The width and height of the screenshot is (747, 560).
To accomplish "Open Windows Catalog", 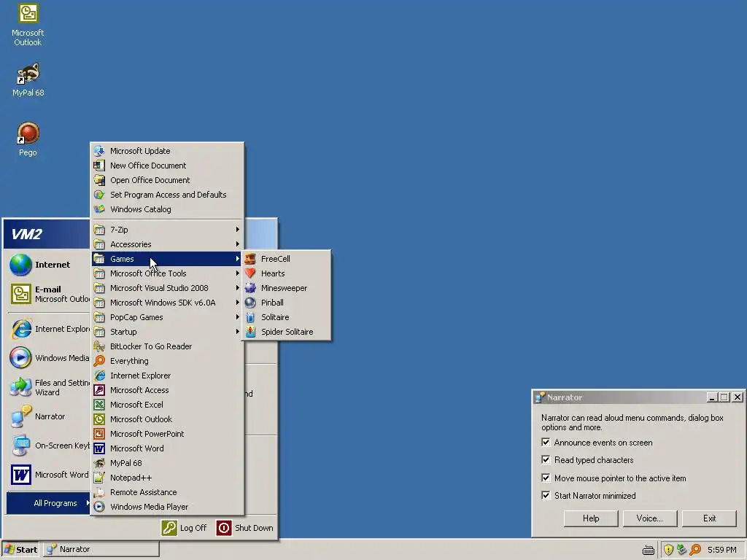I will (167, 209).
